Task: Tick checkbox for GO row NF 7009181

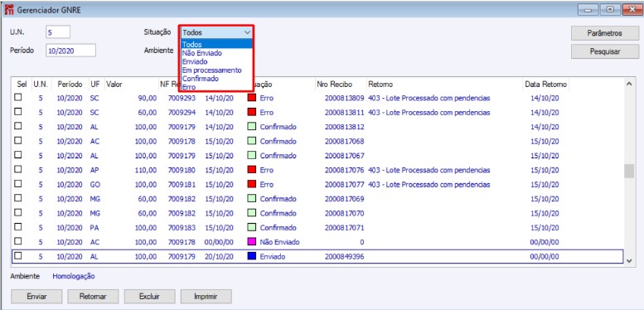Action: tap(18, 184)
